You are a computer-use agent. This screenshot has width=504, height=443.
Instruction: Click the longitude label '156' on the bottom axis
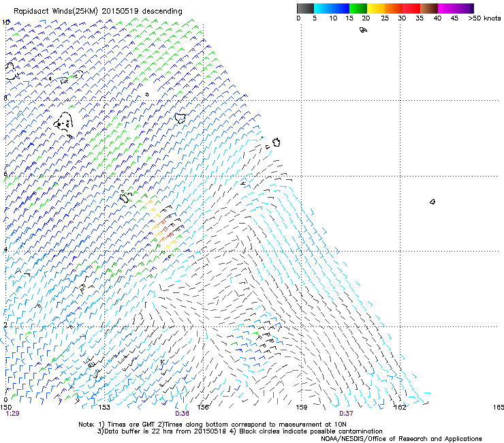[x=203, y=408]
